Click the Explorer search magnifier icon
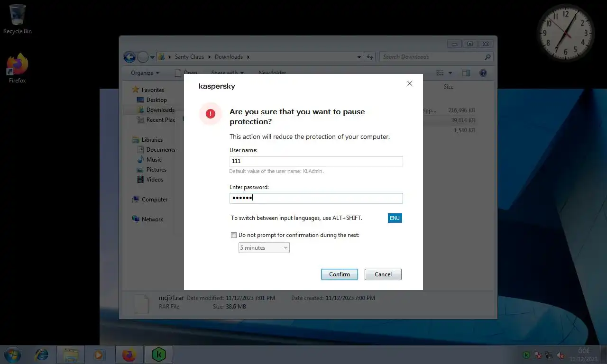The height and width of the screenshot is (364, 607). (487, 57)
